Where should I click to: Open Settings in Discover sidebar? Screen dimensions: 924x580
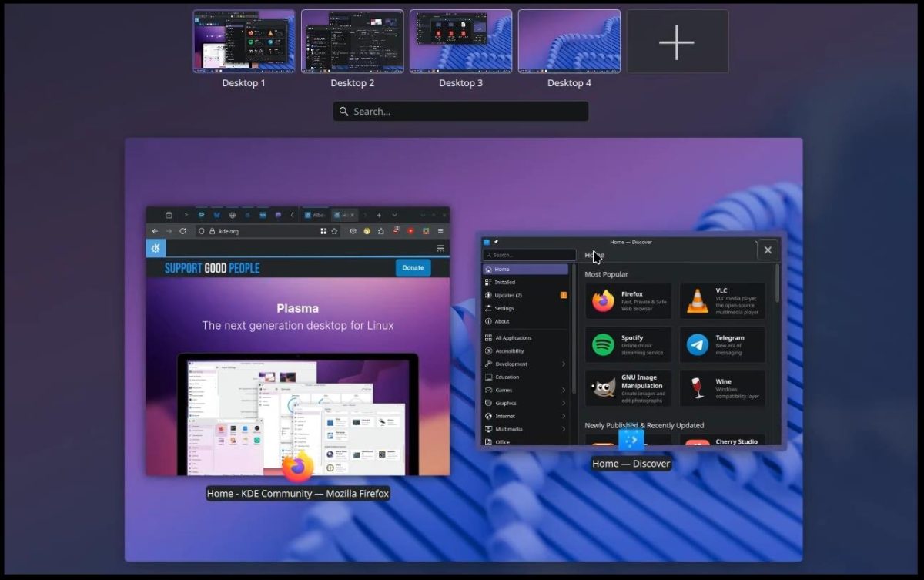tap(525, 308)
